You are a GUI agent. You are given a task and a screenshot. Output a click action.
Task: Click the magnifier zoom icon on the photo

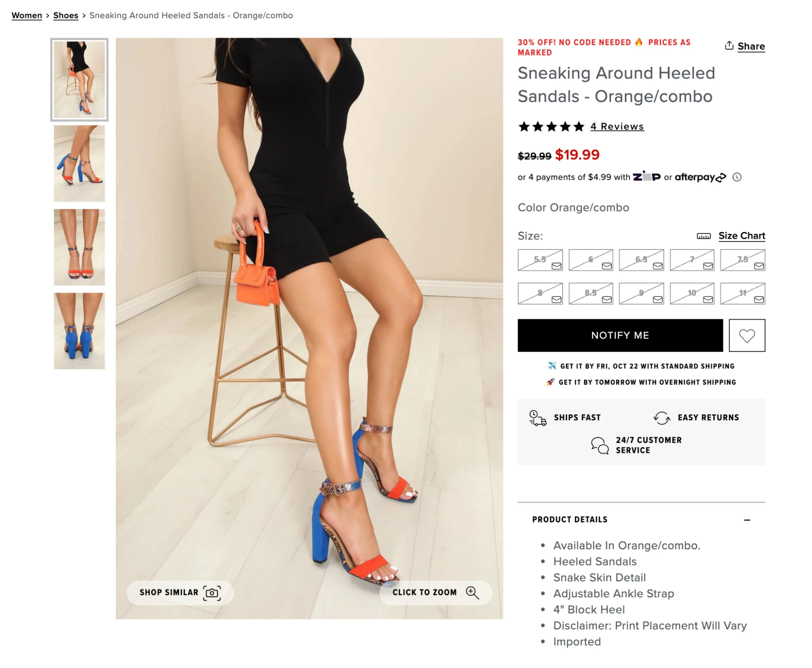(472, 593)
